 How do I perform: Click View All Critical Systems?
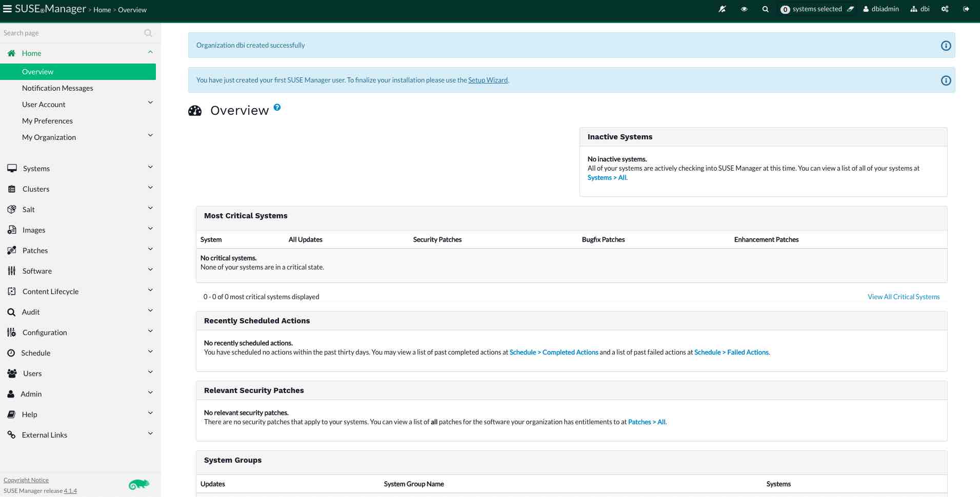click(x=904, y=297)
